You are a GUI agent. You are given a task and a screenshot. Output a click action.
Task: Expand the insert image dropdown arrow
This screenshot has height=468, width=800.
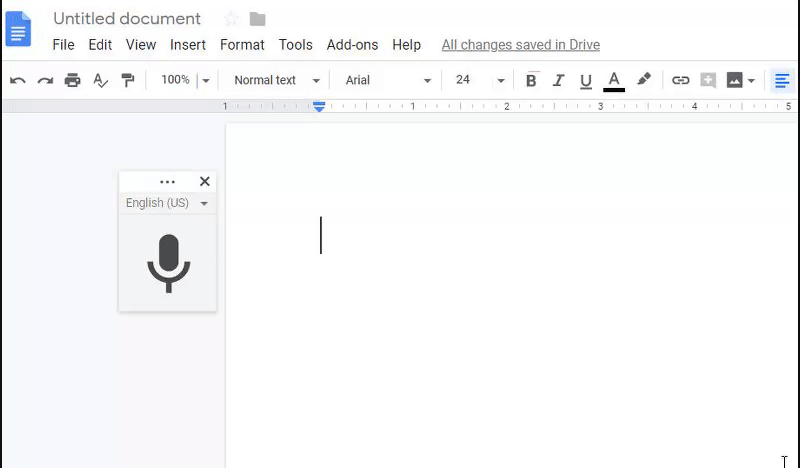tap(751, 81)
